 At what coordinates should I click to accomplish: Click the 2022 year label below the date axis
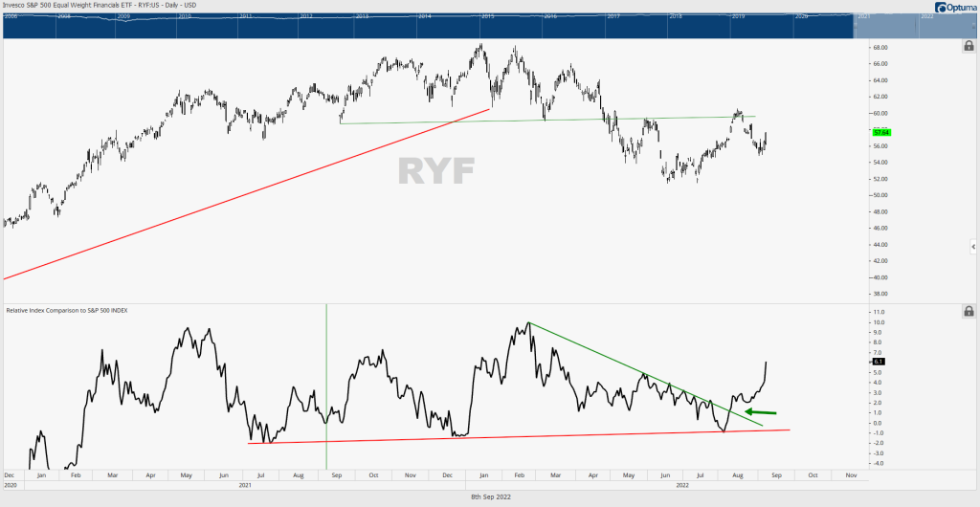click(x=682, y=485)
